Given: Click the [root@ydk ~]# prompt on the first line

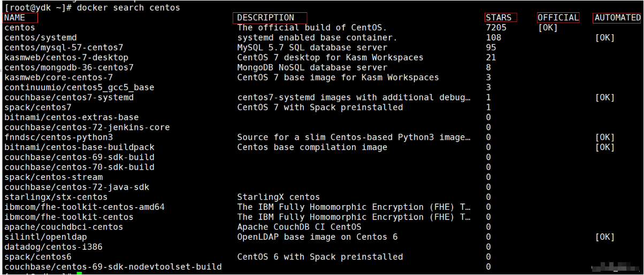Looking at the screenshot, I should (37, 7).
